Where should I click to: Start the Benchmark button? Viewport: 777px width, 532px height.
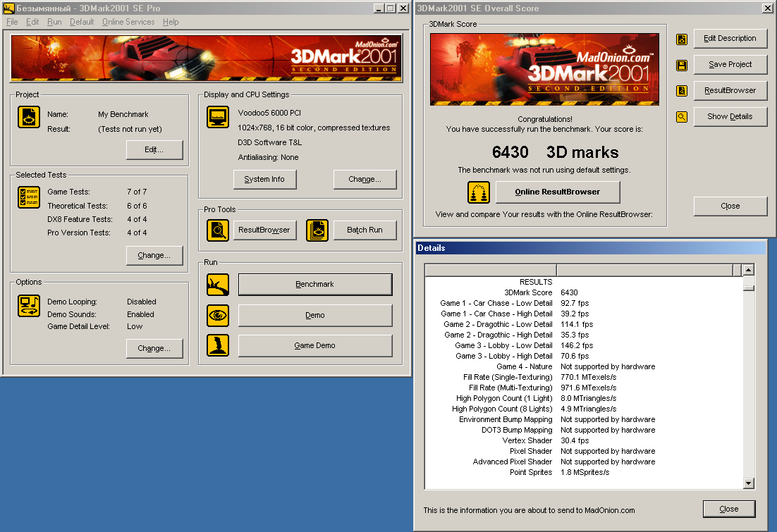tap(315, 285)
